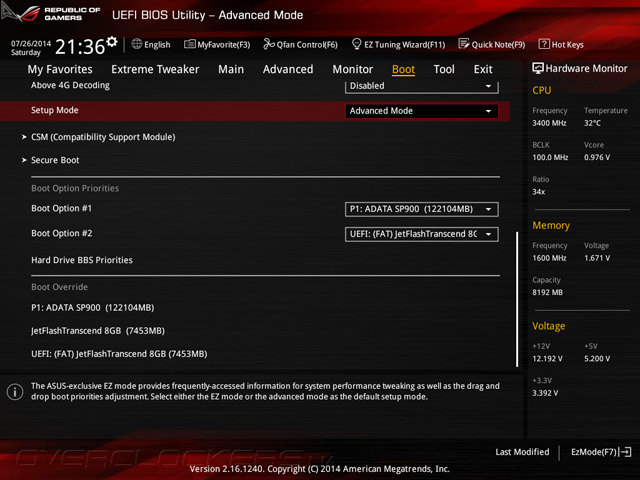The image size is (640, 480).
Task: Expand CSM (Compatibility Support Module) submenu
Action: point(103,137)
